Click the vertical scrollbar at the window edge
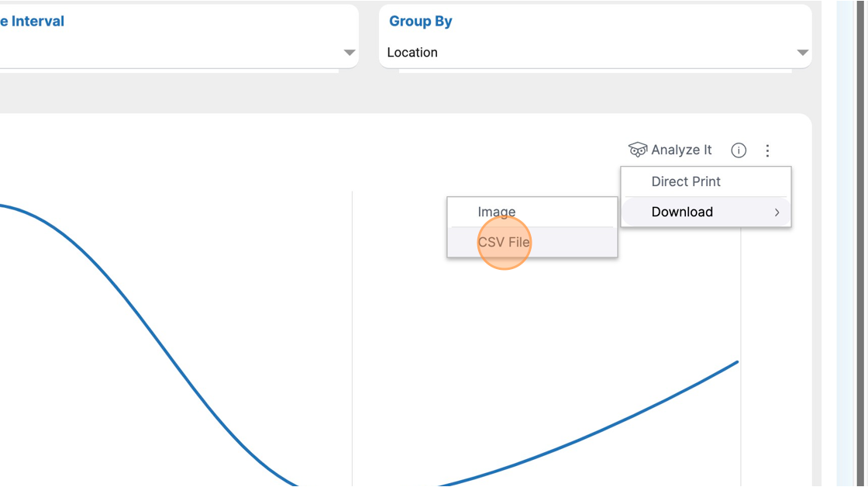 point(860,243)
